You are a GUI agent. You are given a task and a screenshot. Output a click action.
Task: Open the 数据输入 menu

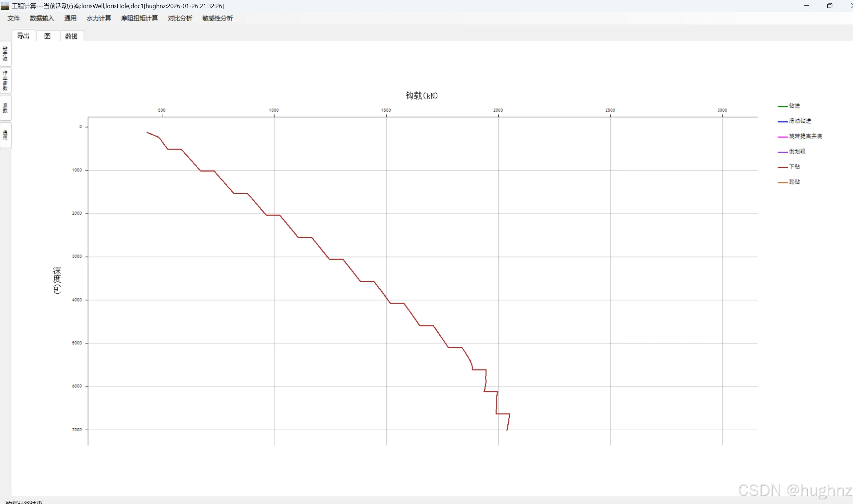pyautogui.click(x=42, y=18)
